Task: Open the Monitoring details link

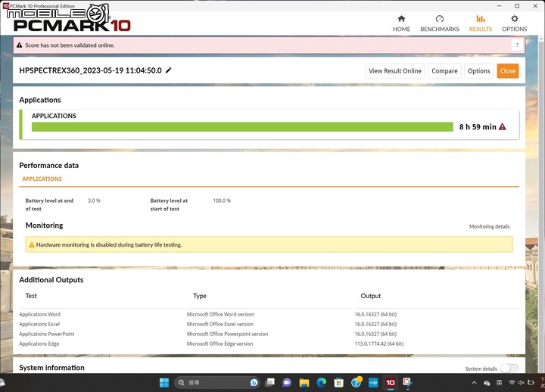Action: pyautogui.click(x=489, y=226)
